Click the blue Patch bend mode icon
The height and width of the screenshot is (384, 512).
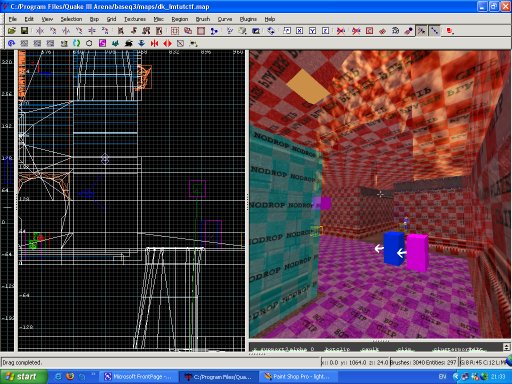point(12,43)
